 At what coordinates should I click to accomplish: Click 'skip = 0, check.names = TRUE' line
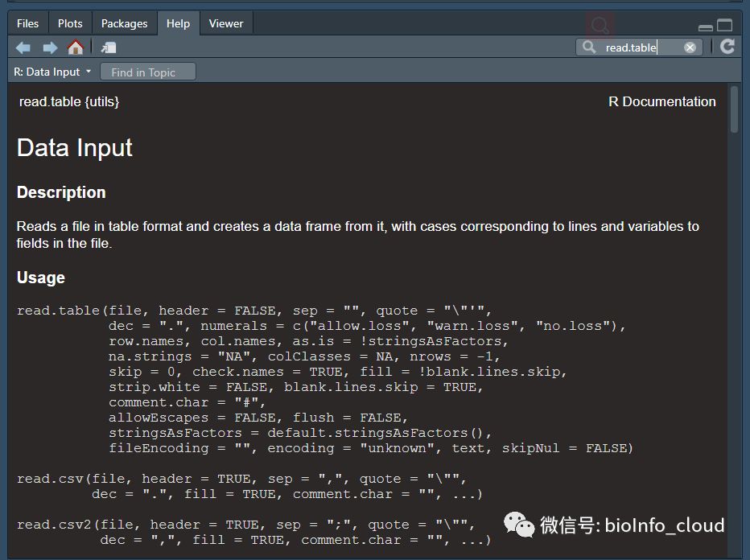pos(338,372)
